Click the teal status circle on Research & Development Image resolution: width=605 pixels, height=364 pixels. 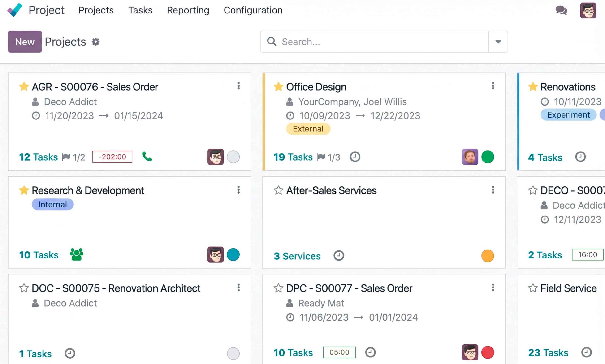233,255
